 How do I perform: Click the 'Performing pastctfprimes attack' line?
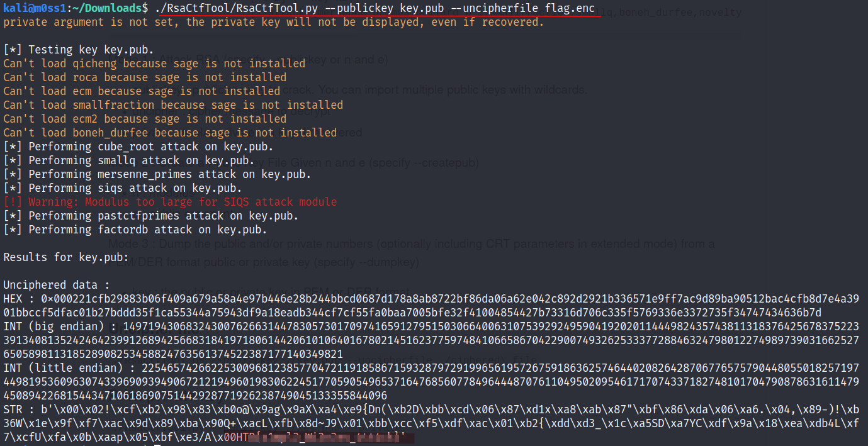(x=151, y=216)
